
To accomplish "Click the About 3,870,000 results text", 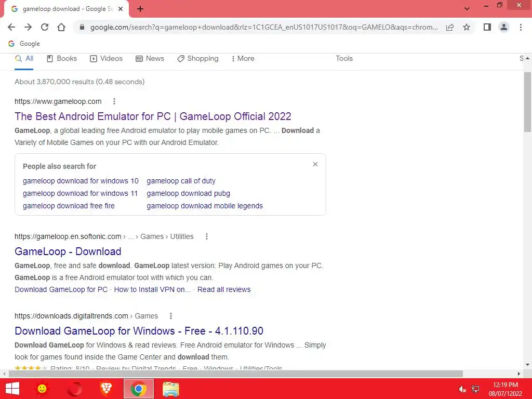I will [x=79, y=82].
